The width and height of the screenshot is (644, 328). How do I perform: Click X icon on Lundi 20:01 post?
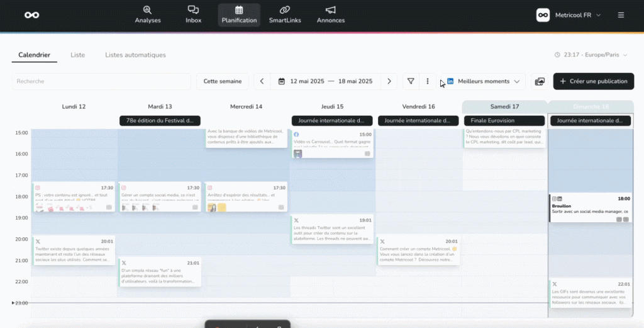[38, 242]
